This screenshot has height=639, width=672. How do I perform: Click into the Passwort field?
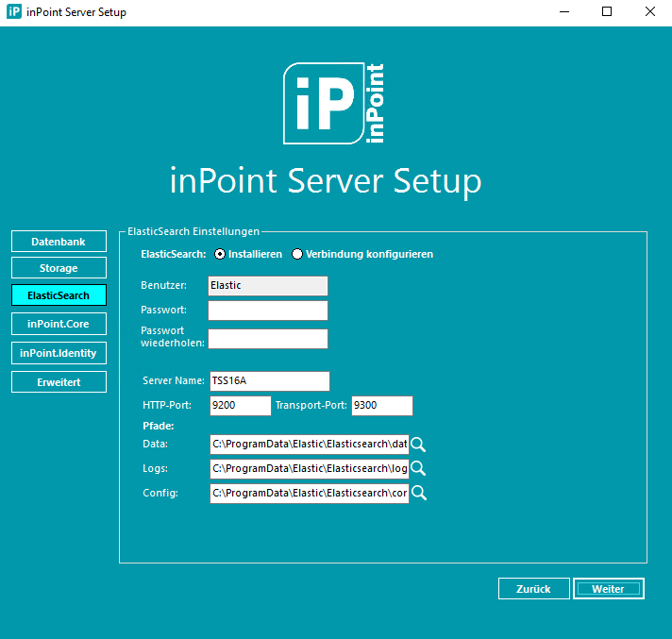[268, 311]
